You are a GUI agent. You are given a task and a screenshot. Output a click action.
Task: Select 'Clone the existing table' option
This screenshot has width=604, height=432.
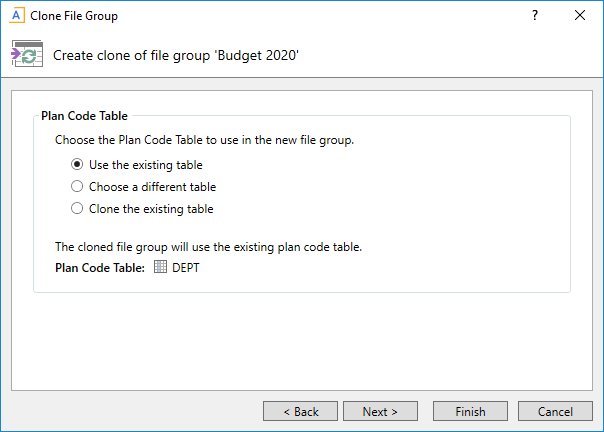click(77, 209)
